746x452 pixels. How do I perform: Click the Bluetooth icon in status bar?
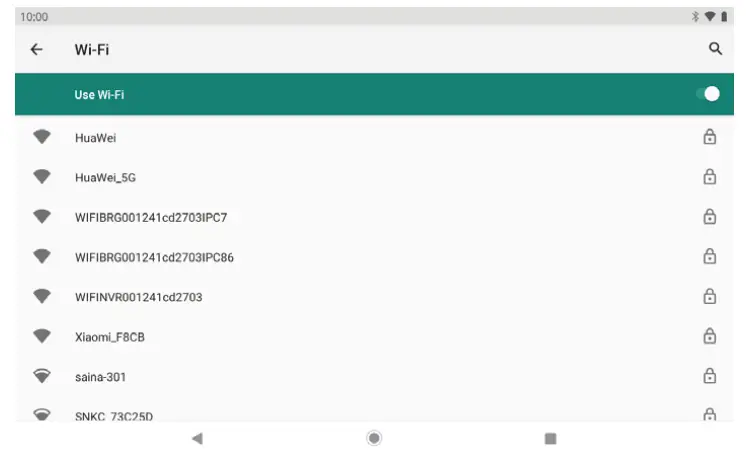pyautogui.click(x=695, y=17)
